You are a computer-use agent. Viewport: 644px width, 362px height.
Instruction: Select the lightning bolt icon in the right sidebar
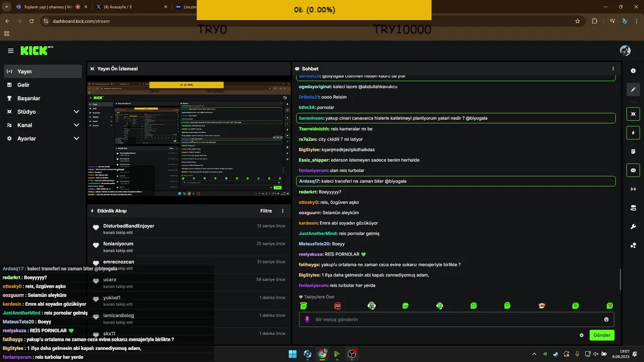pyautogui.click(x=633, y=133)
